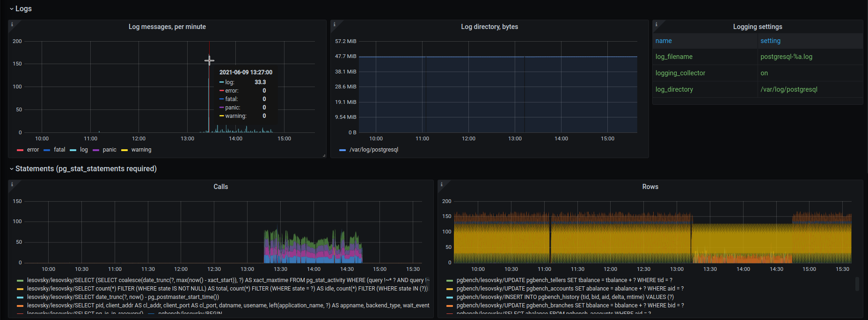Click the Rows legend scrollbar
The image size is (868, 320).
[857, 284]
